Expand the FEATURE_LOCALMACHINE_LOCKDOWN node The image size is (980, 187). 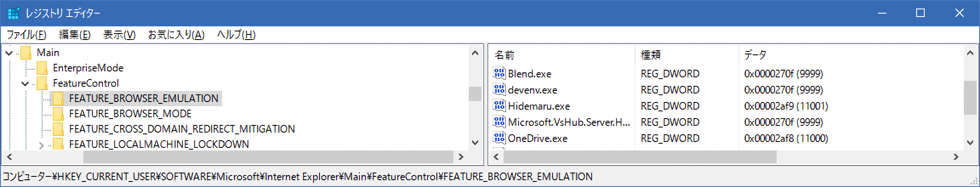[x=41, y=145]
